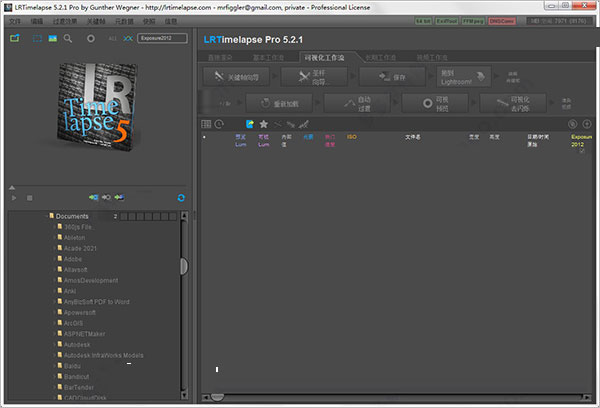Expand the Adobe folder node

point(54,259)
